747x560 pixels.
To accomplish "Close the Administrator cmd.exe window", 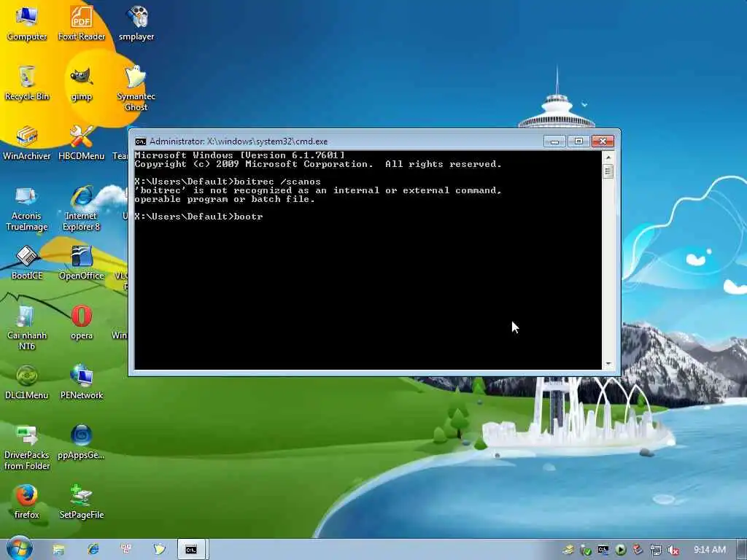I will (x=603, y=141).
